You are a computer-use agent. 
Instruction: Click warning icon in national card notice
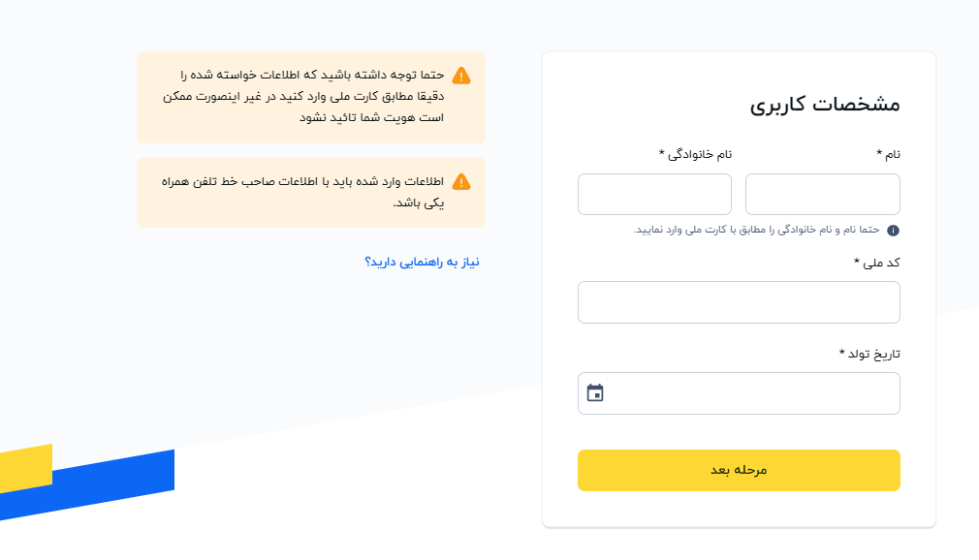click(460, 76)
